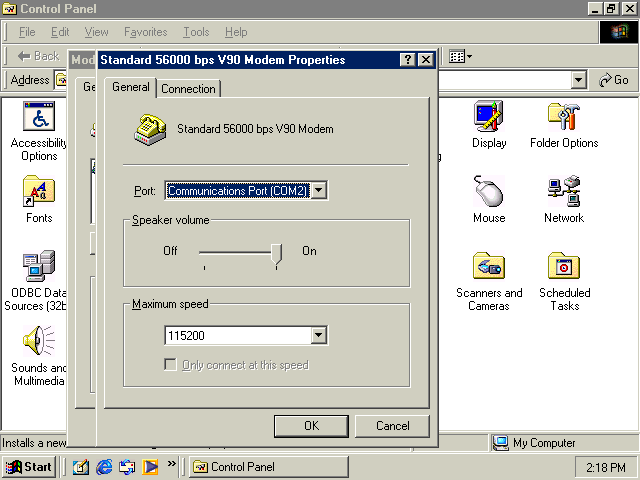Click My Computer icon in status bar

tap(500, 443)
